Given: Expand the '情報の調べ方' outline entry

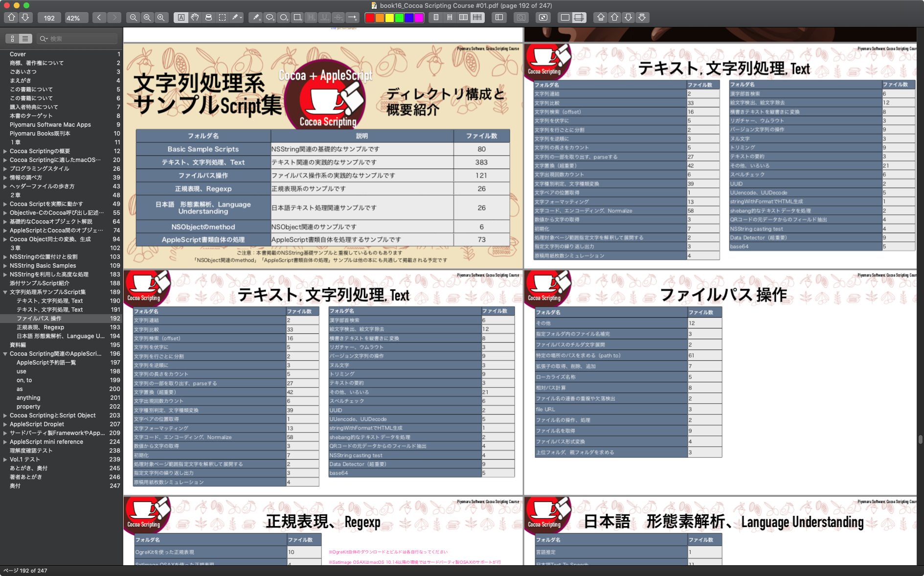Looking at the screenshot, I should (5, 178).
